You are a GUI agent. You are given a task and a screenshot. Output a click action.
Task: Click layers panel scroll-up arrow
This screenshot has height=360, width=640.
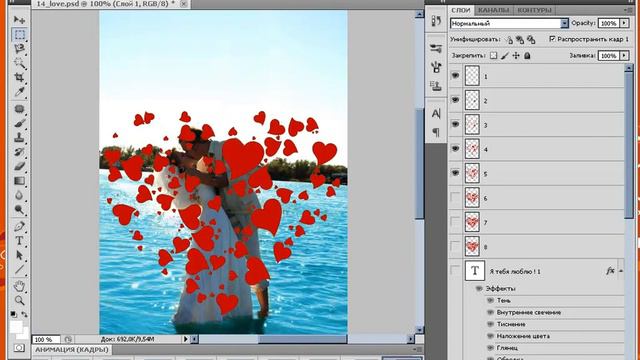(629, 68)
